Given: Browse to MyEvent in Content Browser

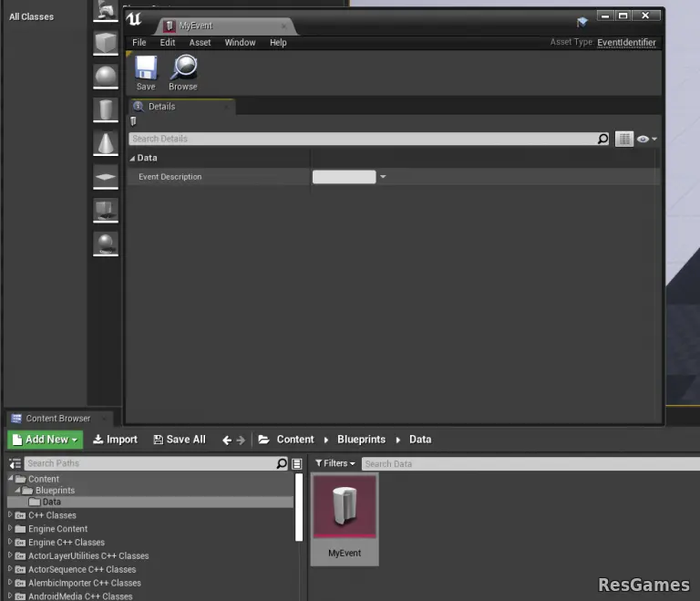Looking at the screenshot, I should coord(183,73).
